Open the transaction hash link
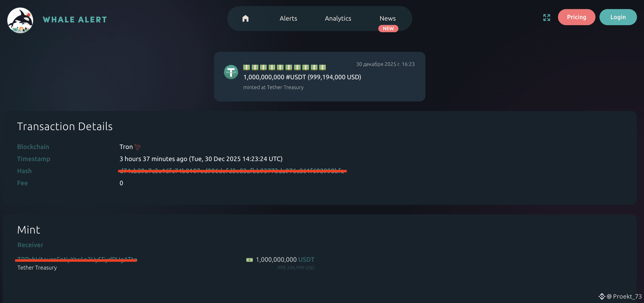This screenshot has width=644, height=303. (x=232, y=171)
